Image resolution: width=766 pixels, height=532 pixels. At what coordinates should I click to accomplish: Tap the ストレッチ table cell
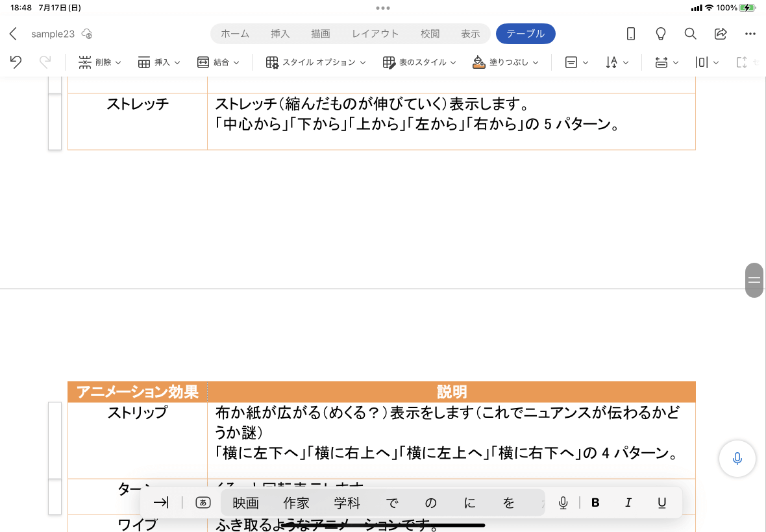(x=137, y=121)
